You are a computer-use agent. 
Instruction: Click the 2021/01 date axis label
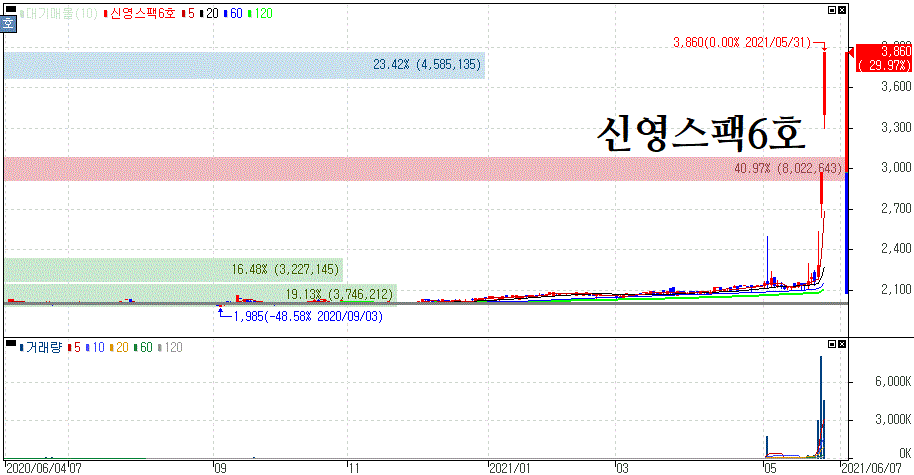[x=509, y=468]
